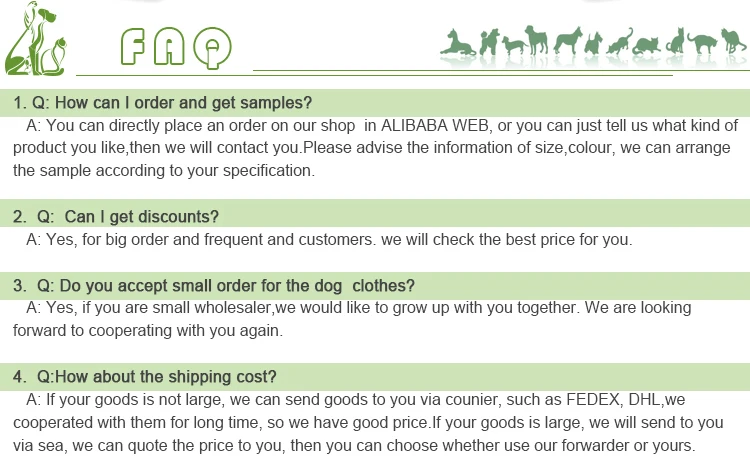Click the FAQ heading letter F

click(x=132, y=46)
